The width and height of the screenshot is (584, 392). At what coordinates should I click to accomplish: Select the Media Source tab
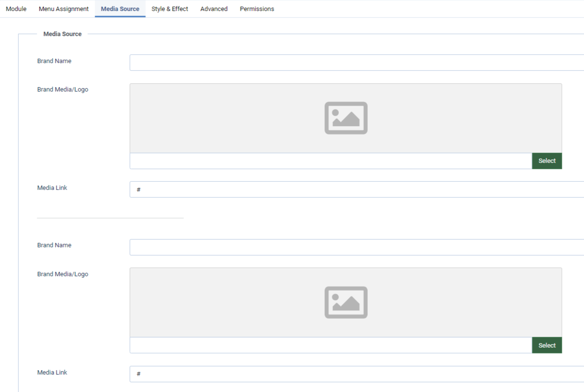(120, 9)
